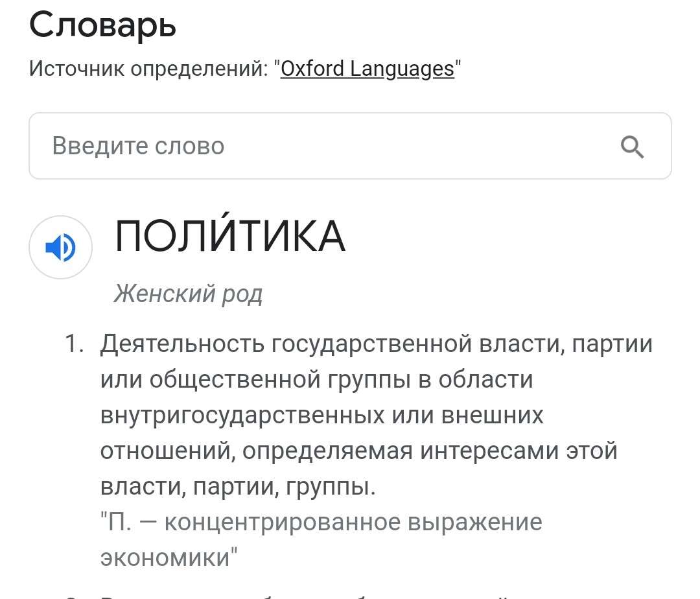Click the "Источник определений" label
700x599 pixels.
[x=148, y=68]
